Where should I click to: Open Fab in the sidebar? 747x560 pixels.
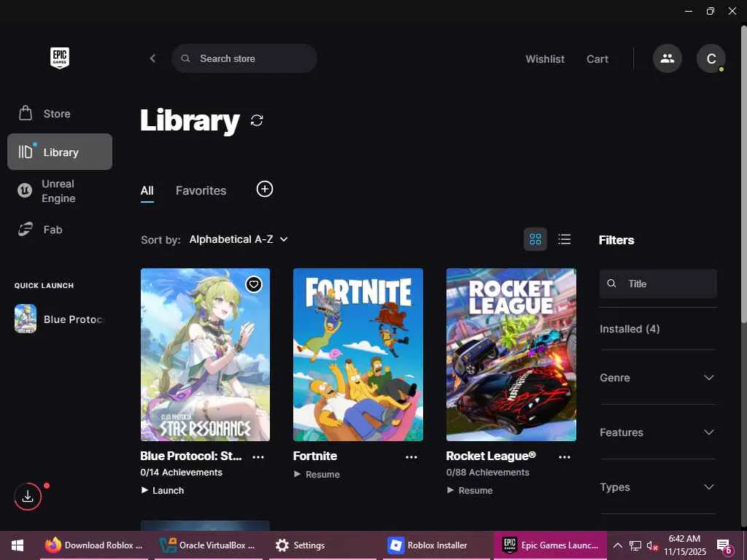click(x=60, y=230)
